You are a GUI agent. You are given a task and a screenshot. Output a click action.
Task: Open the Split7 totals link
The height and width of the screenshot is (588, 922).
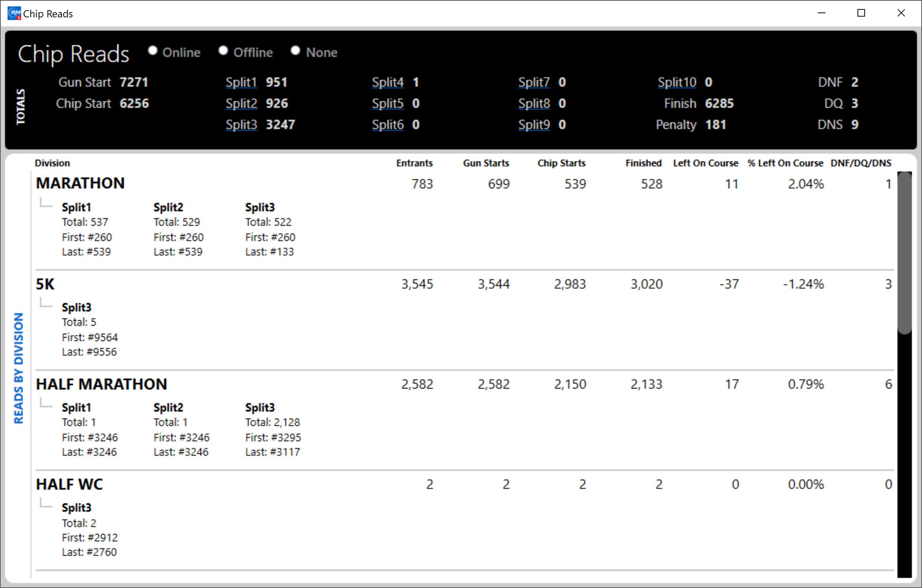point(534,82)
